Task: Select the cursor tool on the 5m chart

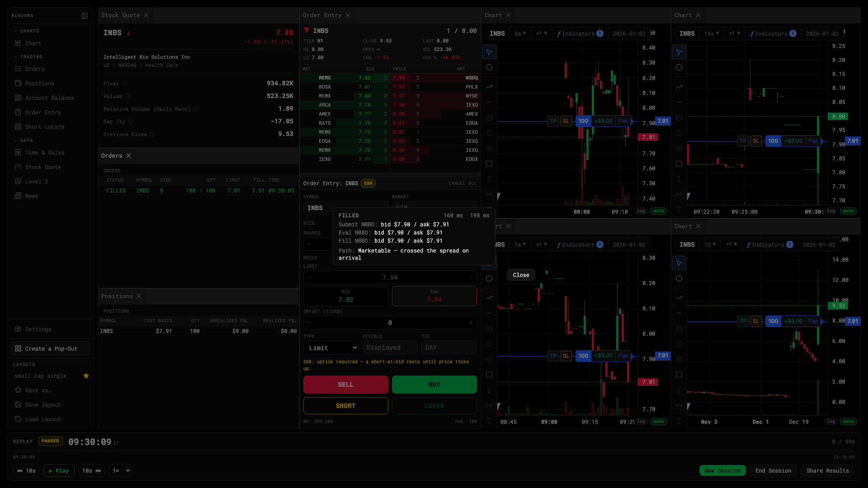Action: (x=489, y=52)
